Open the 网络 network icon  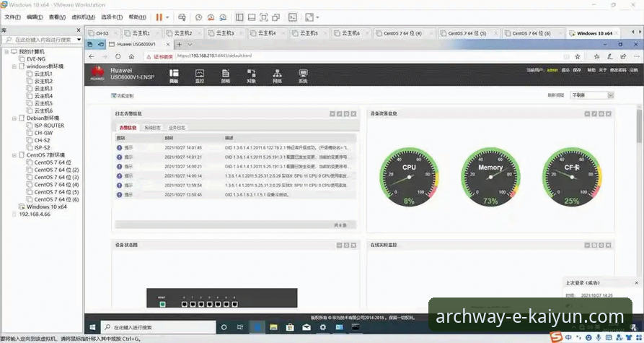(x=277, y=76)
